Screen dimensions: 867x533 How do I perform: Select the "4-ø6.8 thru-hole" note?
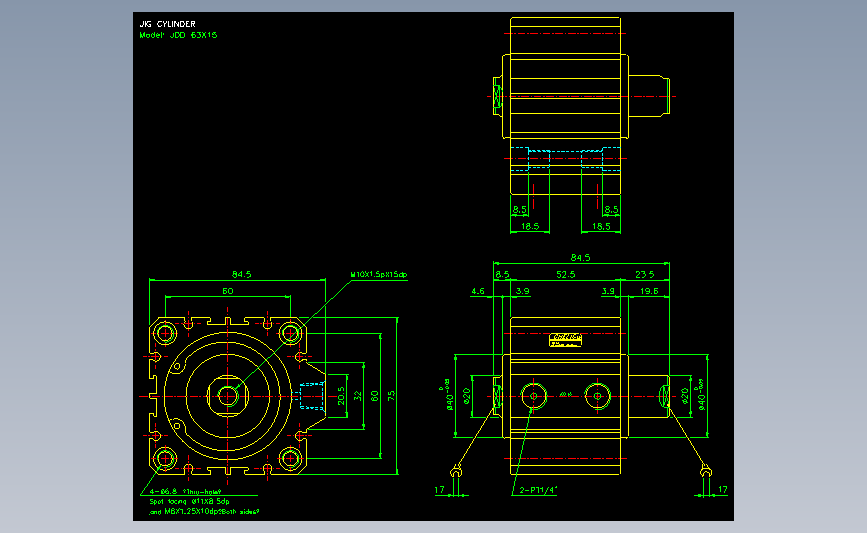tap(185, 491)
